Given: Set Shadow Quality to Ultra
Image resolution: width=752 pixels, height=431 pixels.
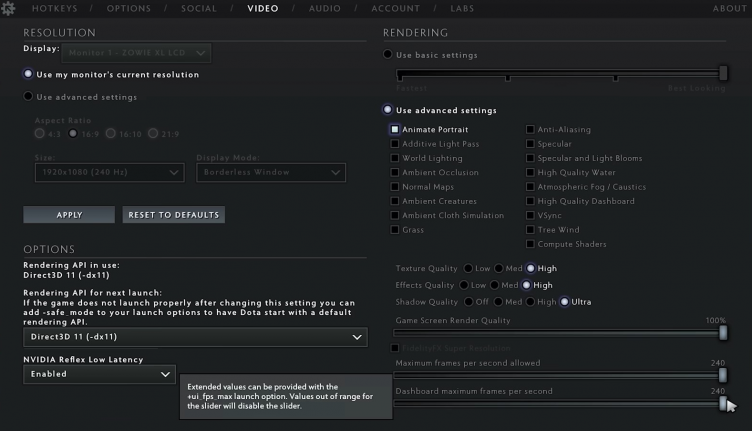Looking at the screenshot, I should click(x=565, y=302).
